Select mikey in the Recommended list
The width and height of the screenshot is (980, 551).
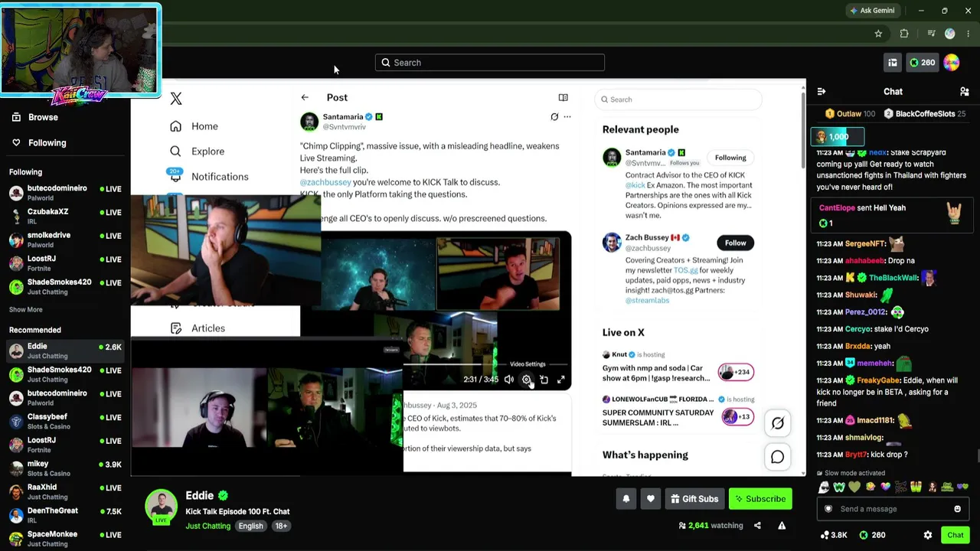tap(65, 468)
